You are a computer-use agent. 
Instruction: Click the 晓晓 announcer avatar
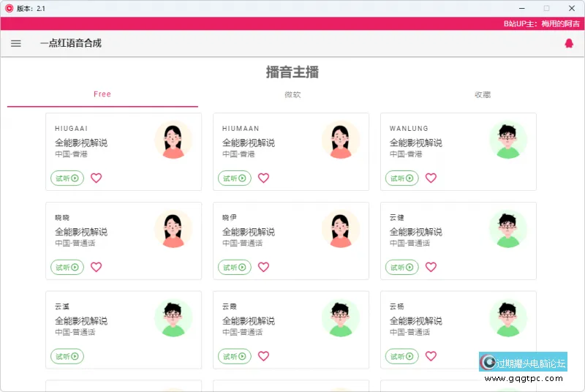click(x=173, y=229)
